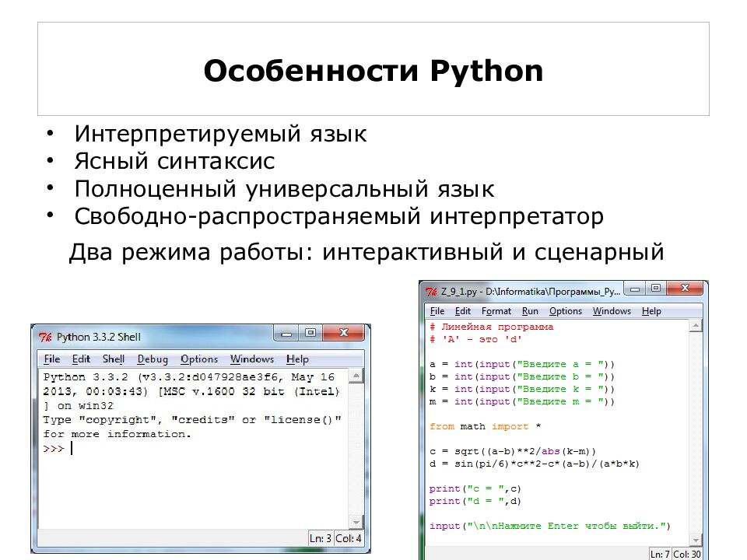Open the Debug menu in the Shell
This screenshot has width=747, height=560.
(x=153, y=359)
